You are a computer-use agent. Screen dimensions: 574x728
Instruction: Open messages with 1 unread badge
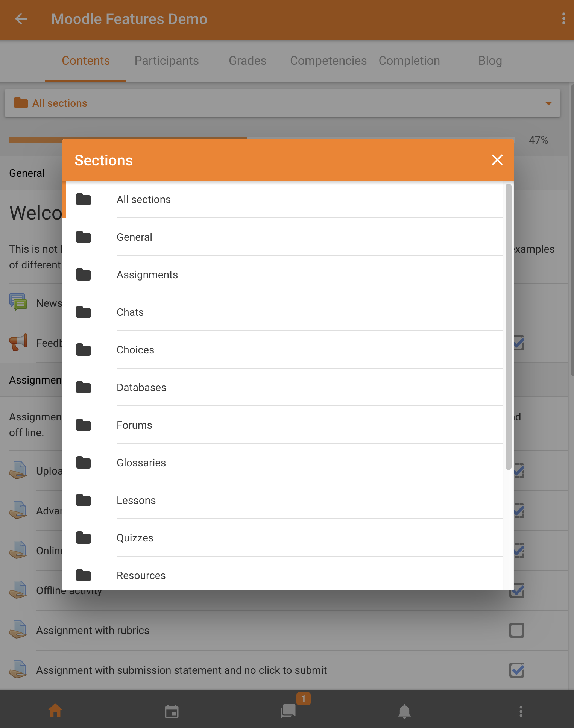point(289,711)
